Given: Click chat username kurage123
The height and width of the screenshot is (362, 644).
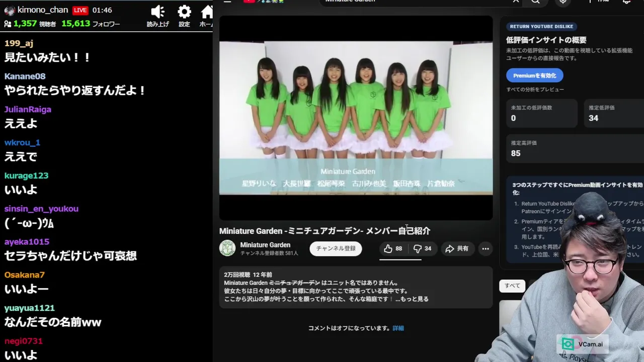Looking at the screenshot, I should coord(26,176).
